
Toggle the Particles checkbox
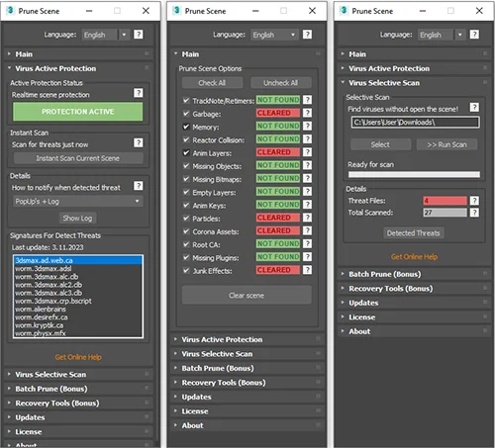[x=186, y=218]
